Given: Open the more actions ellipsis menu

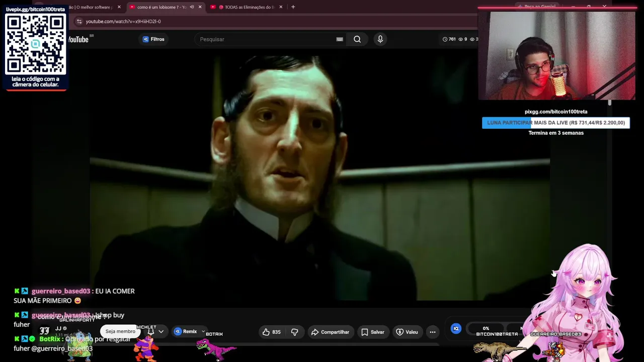Looking at the screenshot, I should 433,332.
